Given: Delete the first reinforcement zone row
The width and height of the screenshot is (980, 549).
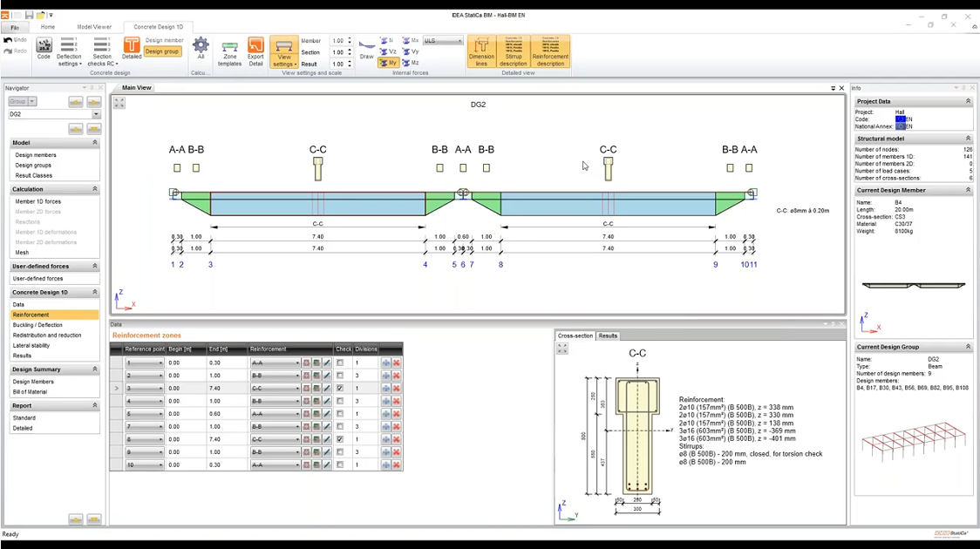Looking at the screenshot, I should pos(396,363).
